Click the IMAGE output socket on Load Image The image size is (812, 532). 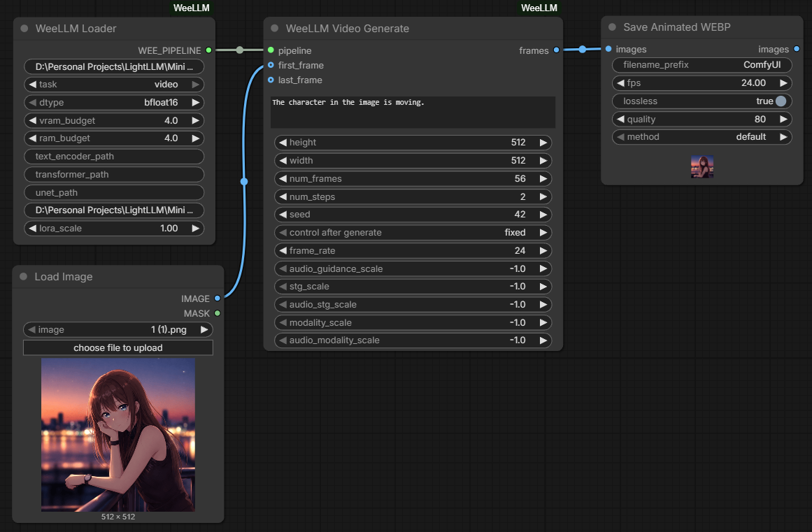tap(218, 298)
